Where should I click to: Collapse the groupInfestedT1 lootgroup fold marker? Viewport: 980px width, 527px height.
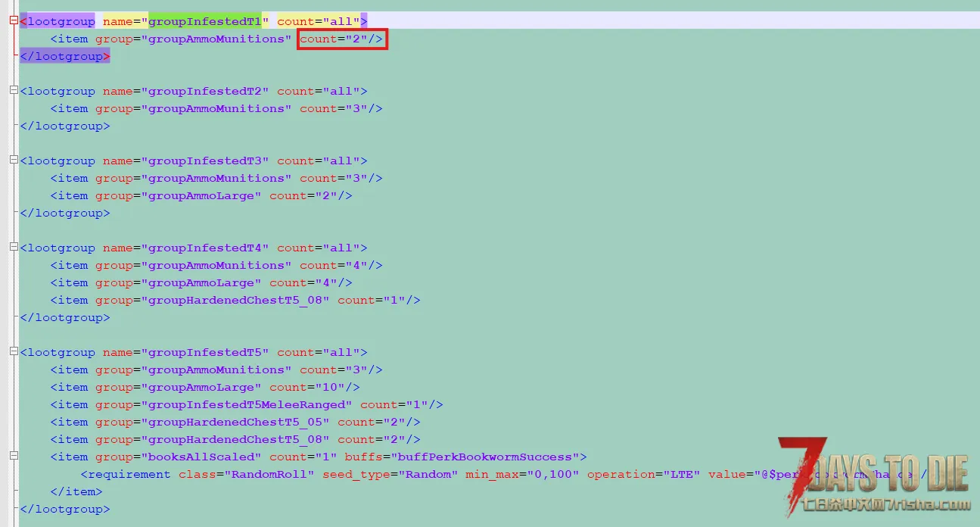click(x=14, y=21)
